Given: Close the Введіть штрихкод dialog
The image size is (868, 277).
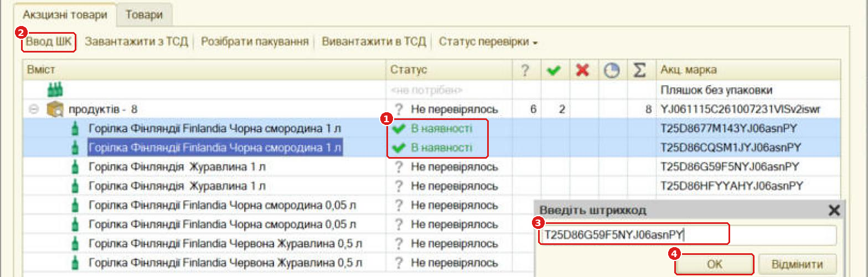Looking at the screenshot, I should (834, 210).
